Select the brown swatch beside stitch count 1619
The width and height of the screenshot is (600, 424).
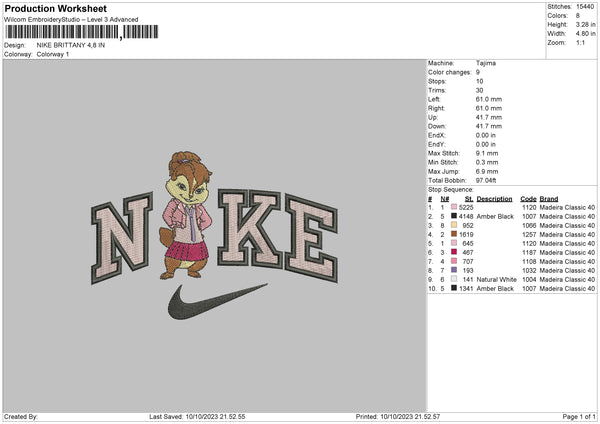[454, 234]
